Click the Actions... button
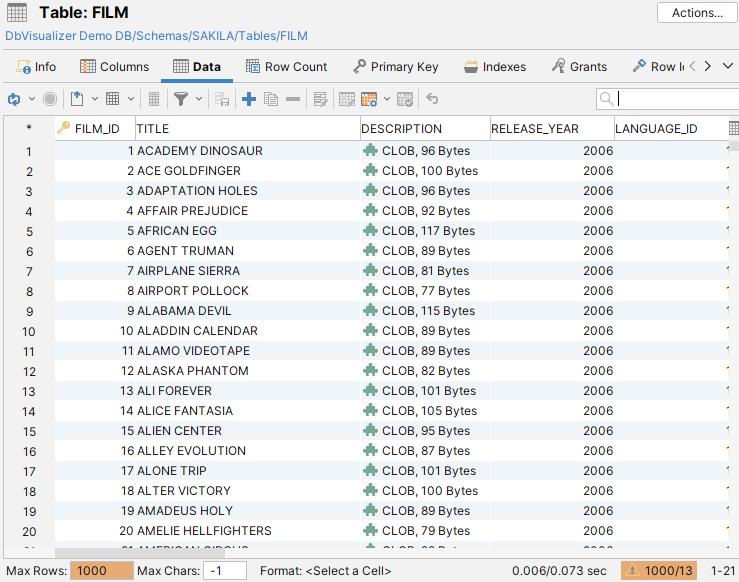739x582 pixels. tap(697, 13)
